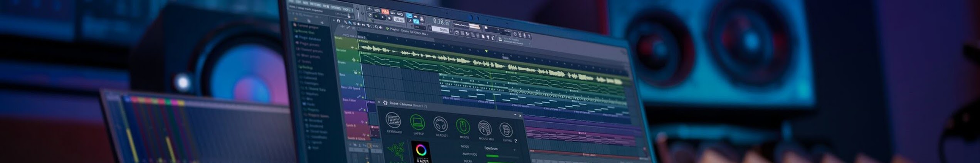Click the arrow left of Drums pattern selector
Screen dimensions: 980x163
click(x=430, y=28)
